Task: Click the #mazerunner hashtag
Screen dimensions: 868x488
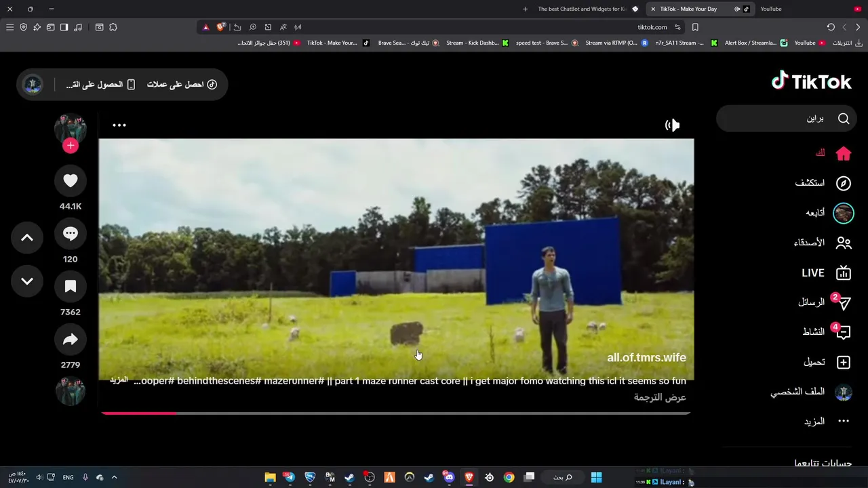Action: [x=294, y=381]
